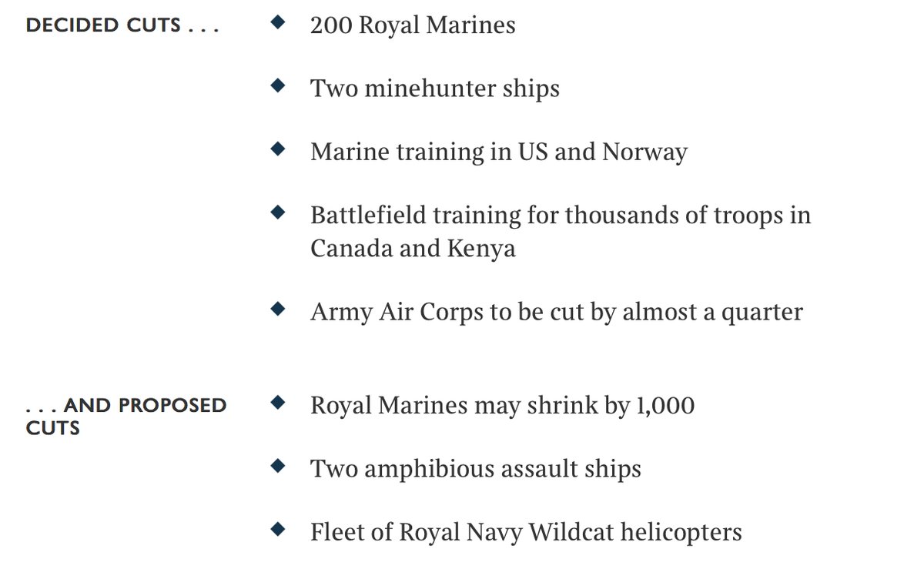Click the diamond bullet beside Army Air Corps
The height and width of the screenshot is (569, 924).
(278, 308)
